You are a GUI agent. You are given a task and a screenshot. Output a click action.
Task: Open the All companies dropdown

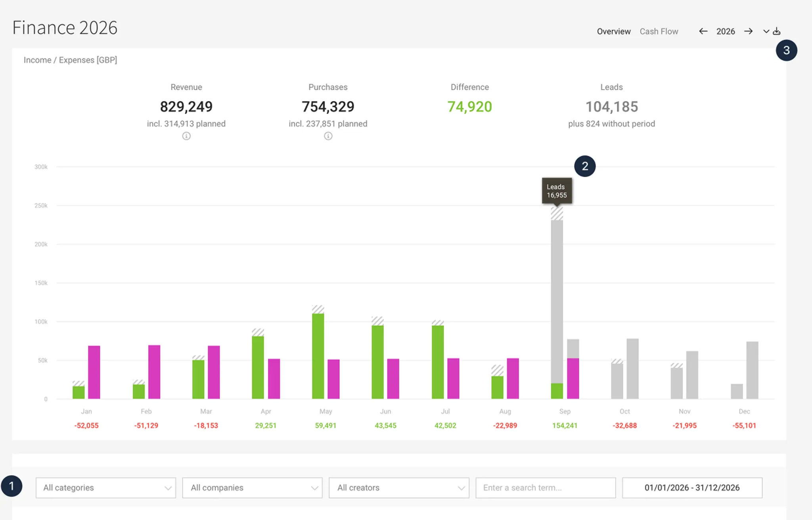pyautogui.click(x=253, y=487)
